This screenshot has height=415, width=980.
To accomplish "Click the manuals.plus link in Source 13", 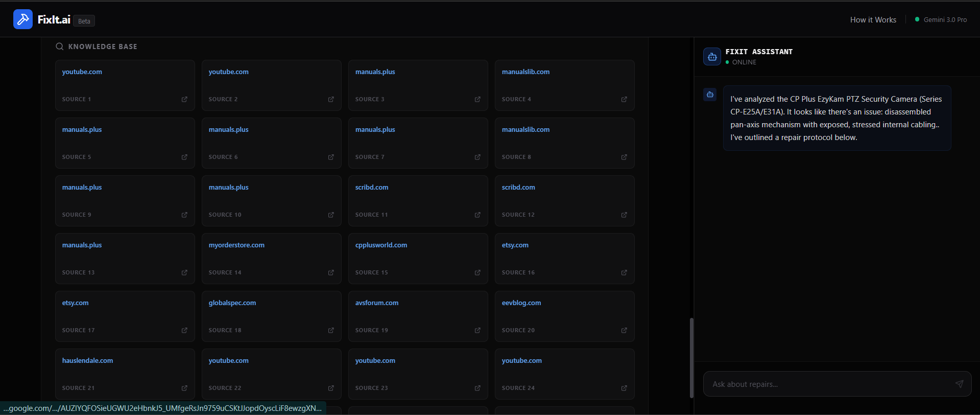I will click(82, 245).
